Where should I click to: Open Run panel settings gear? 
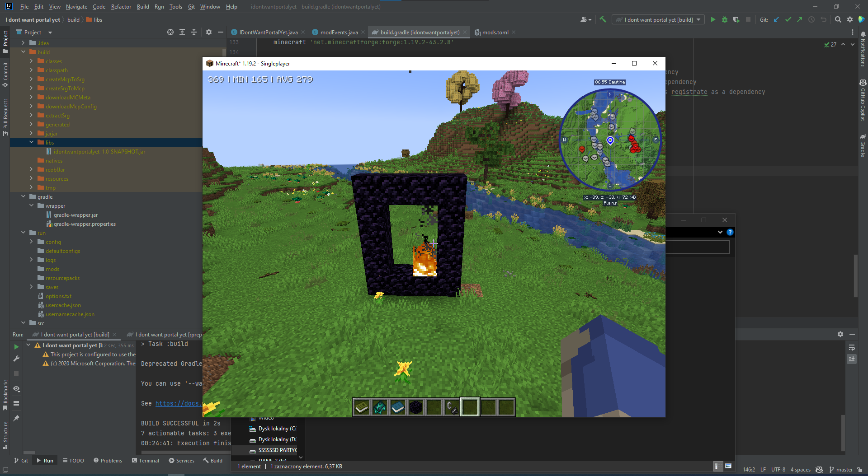click(840, 334)
